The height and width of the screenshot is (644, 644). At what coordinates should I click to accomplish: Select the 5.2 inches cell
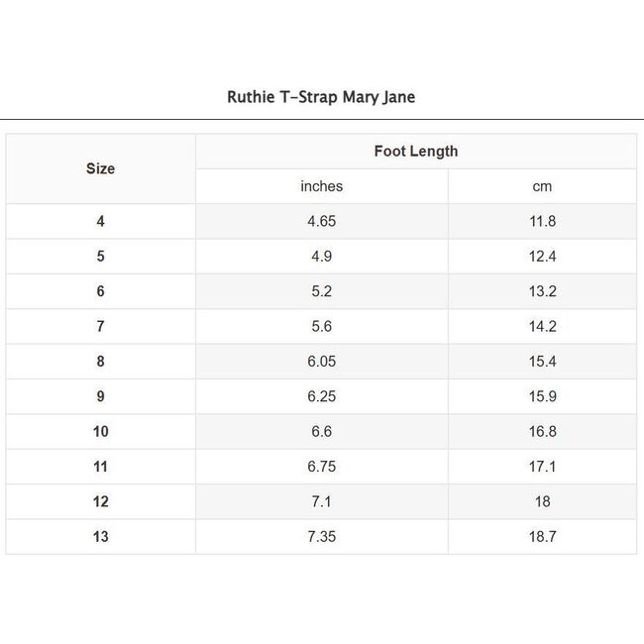pos(321,291)
